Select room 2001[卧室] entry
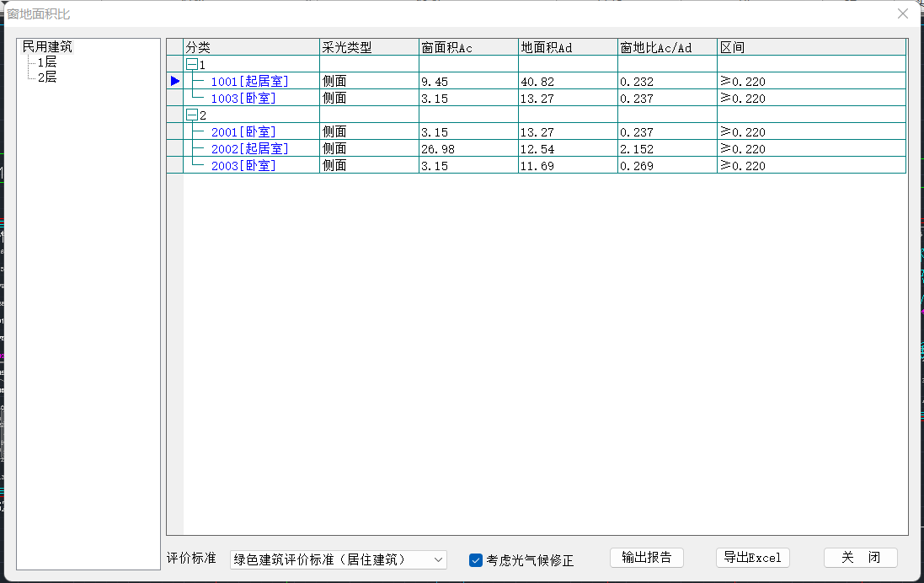 243,132
